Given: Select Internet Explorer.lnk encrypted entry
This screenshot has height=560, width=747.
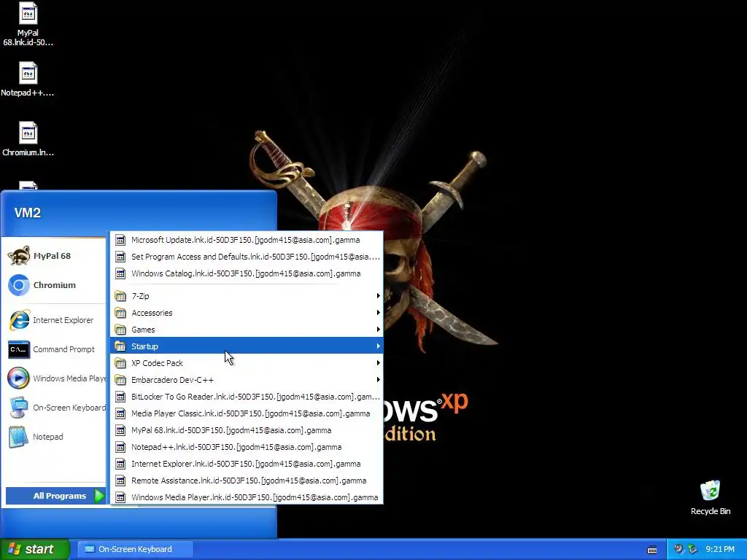Looking at the screenshot, I should click(x=247, y=464).
